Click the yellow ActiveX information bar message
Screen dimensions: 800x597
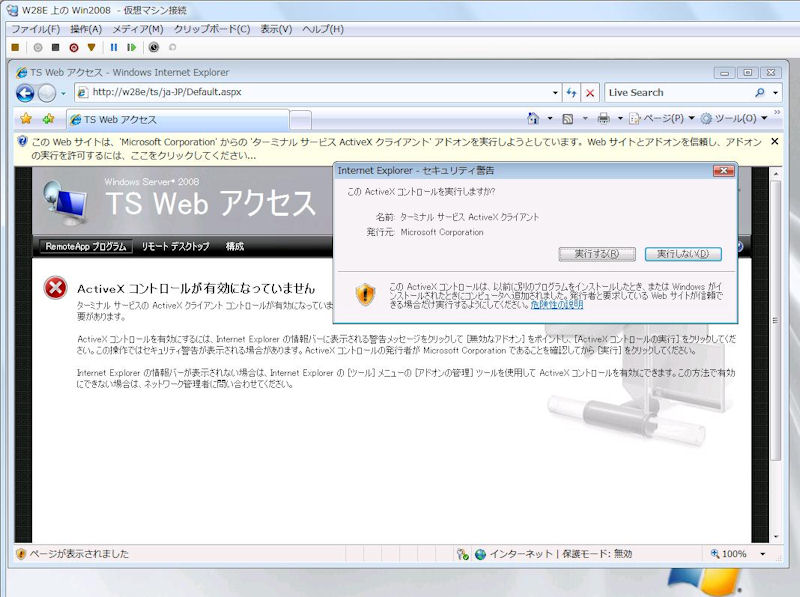(396, 148)
